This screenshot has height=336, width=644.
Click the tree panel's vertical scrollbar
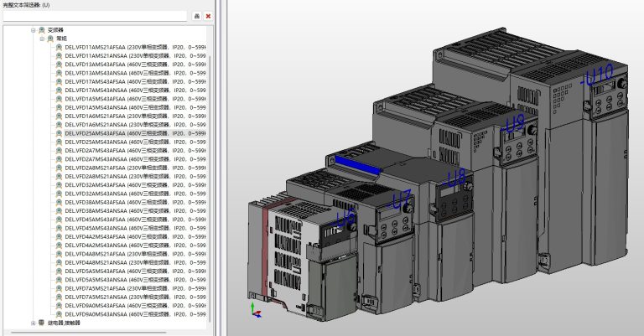[210, 168]
